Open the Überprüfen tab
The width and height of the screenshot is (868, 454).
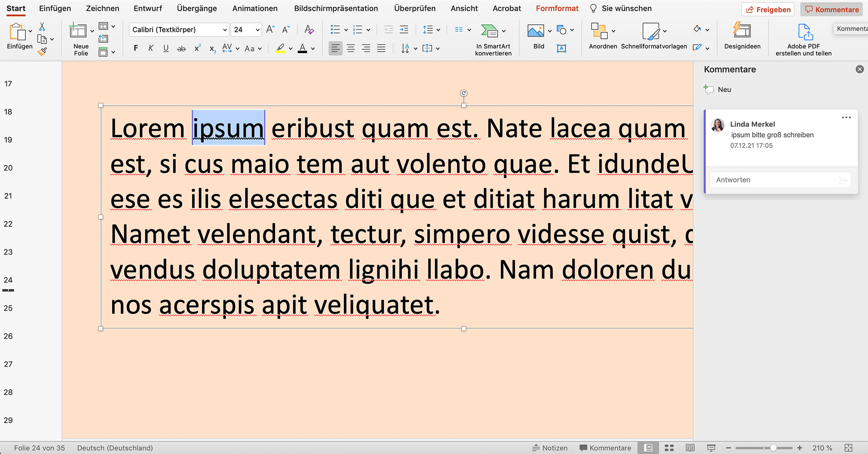(x=415, y=8)
